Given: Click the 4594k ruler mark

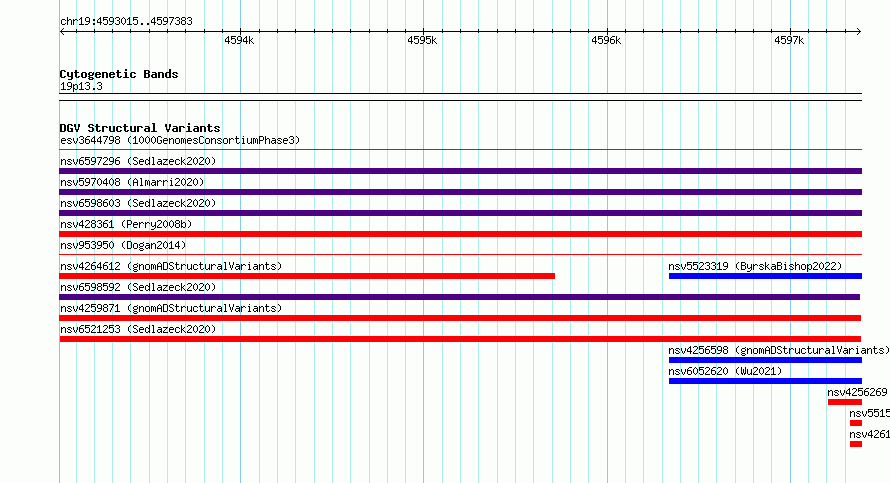Looking at the screenshot, I should (239, 40).
